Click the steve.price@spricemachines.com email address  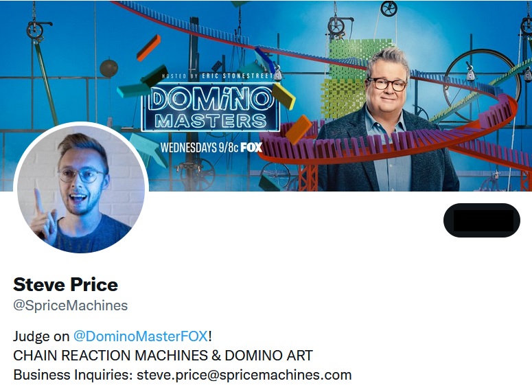[244, 375]
